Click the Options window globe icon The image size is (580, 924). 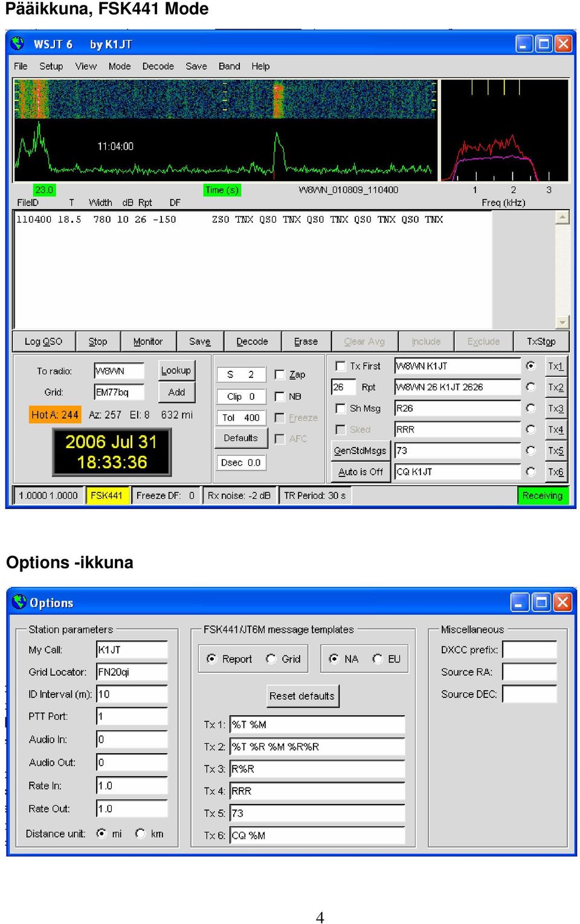pyautogui.click(x=19, y=602)
